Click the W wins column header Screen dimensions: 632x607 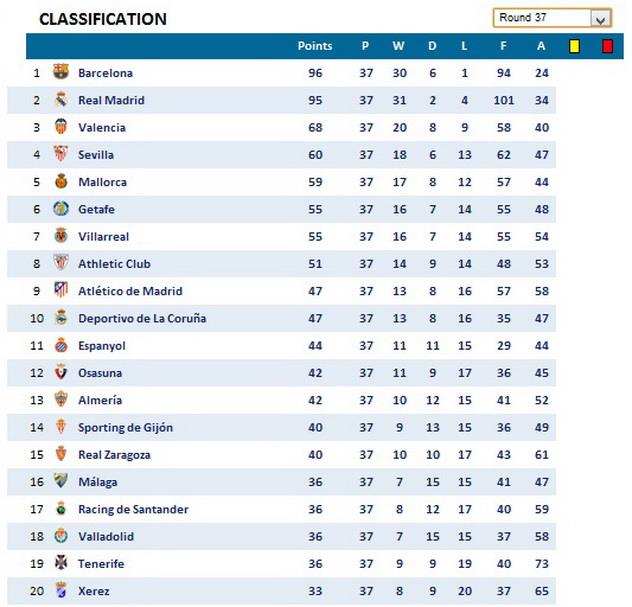[398, 46]
